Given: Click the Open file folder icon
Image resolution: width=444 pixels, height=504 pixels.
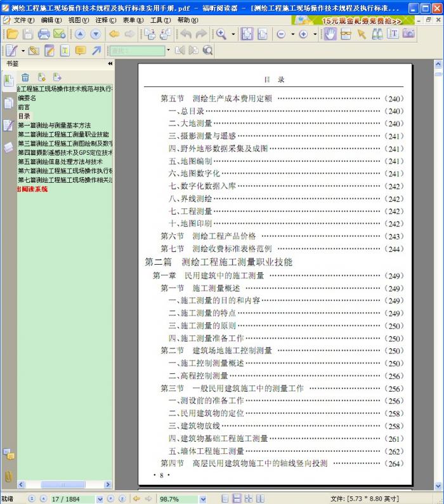Looking at the screenshot, I should point(11,34).
